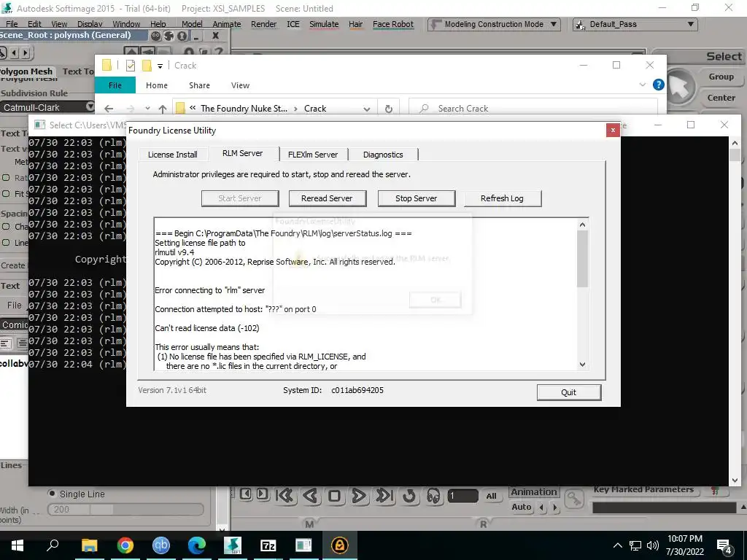Click the Group button in Softimage Select panel
The width and height of the screenshot is (747, 560).
721,77
